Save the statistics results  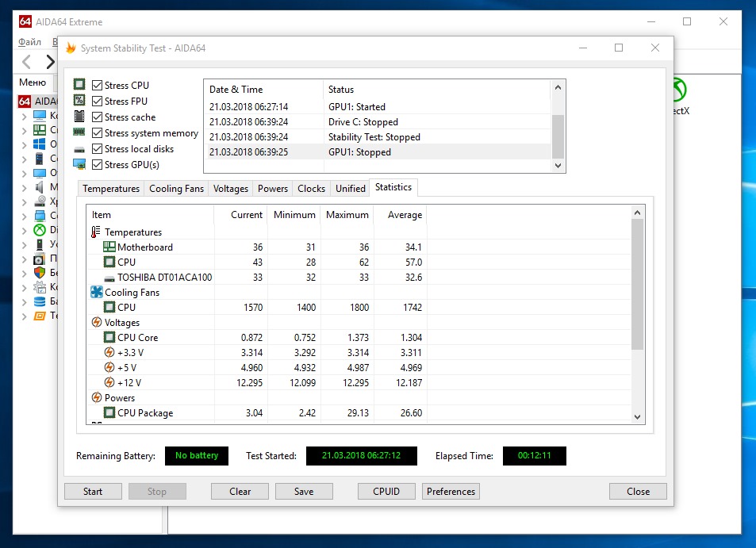(304, 491)
